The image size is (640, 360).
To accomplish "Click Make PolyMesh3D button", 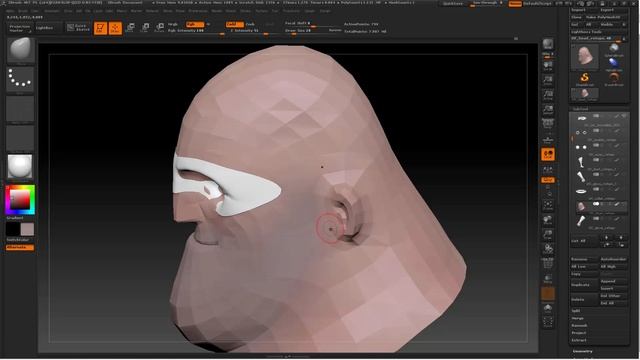I will coord(607,17).
